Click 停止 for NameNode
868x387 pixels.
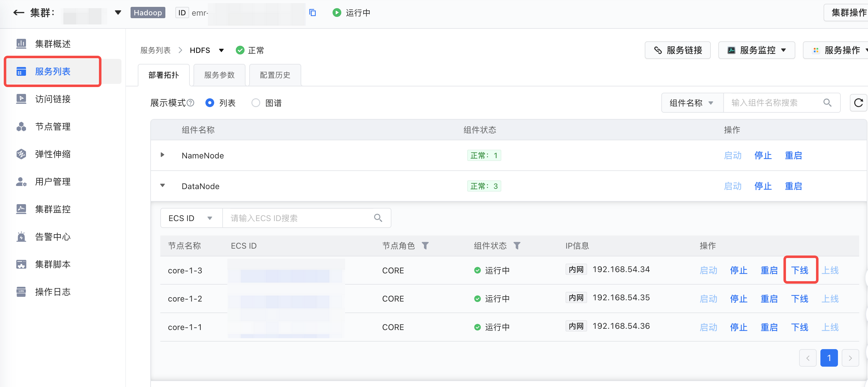click(x=763, y=156)
